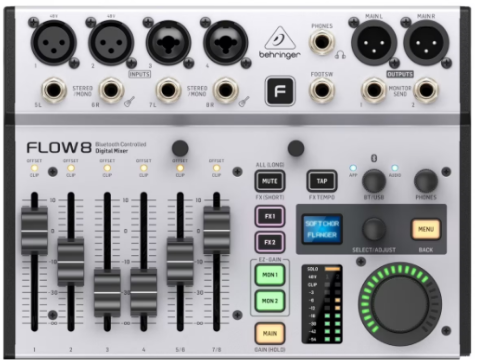Image resolution: width=481 pixels, height=360 pixels.
Task: Click the square F logo badge
Action: click(x=280, y=91)
